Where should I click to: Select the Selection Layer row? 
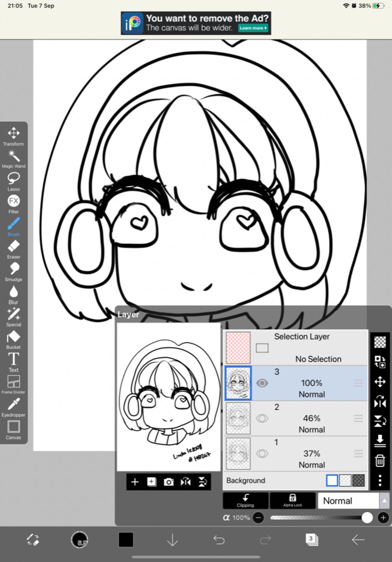[296, 348]
